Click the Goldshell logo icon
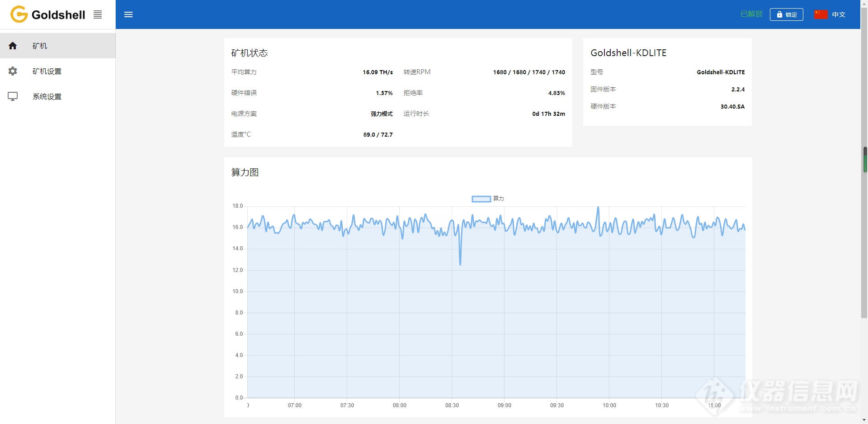Image resolution: width=868 pixels, height=424 pixels. 19,14
